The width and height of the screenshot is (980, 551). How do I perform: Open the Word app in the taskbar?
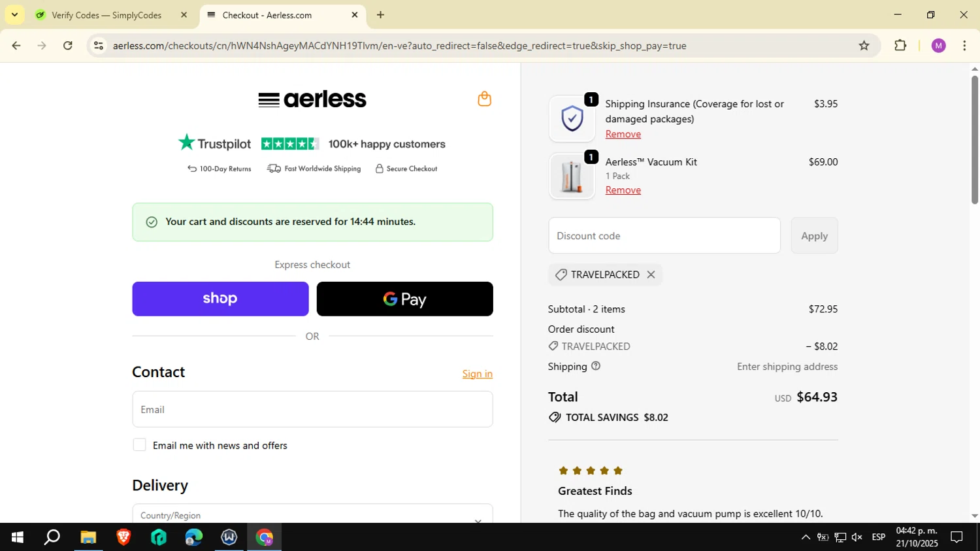click(229, 537)
